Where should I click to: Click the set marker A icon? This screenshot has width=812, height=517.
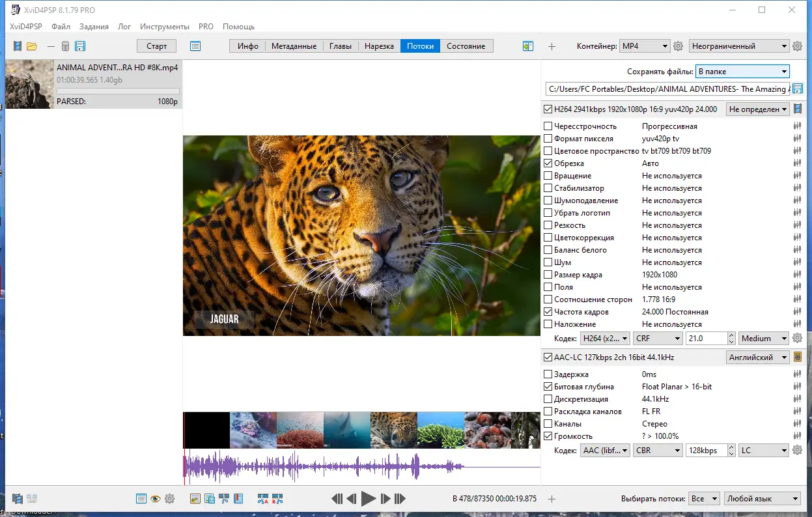(263, 499)
